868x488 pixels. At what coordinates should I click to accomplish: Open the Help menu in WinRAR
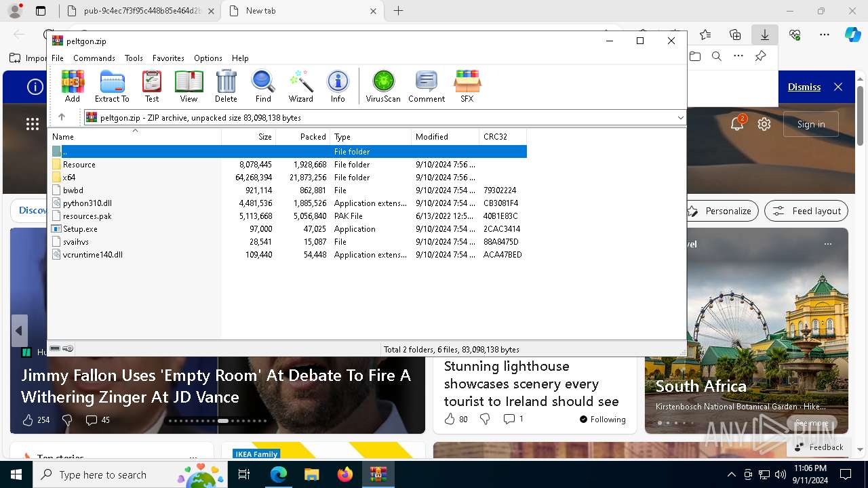[240, 58]
